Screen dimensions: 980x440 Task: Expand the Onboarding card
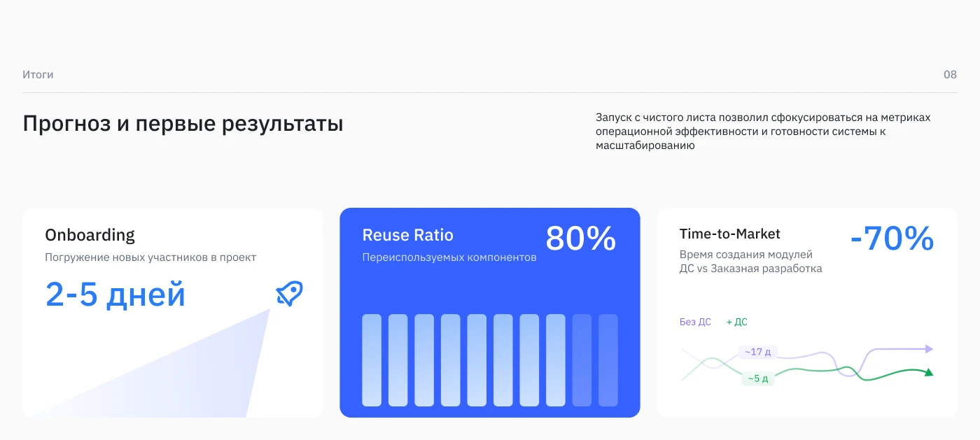(173, 312)
